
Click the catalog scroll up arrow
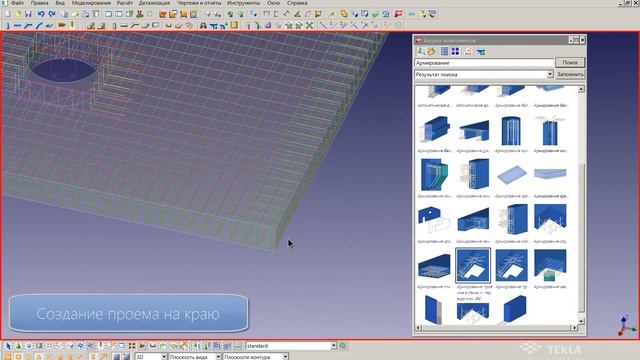(x=581, y=89)
